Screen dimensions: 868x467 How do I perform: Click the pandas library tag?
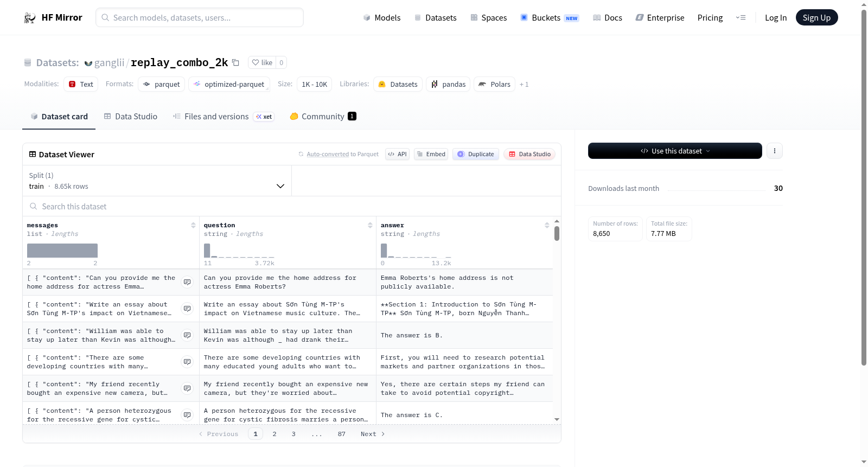coord(448,84)
